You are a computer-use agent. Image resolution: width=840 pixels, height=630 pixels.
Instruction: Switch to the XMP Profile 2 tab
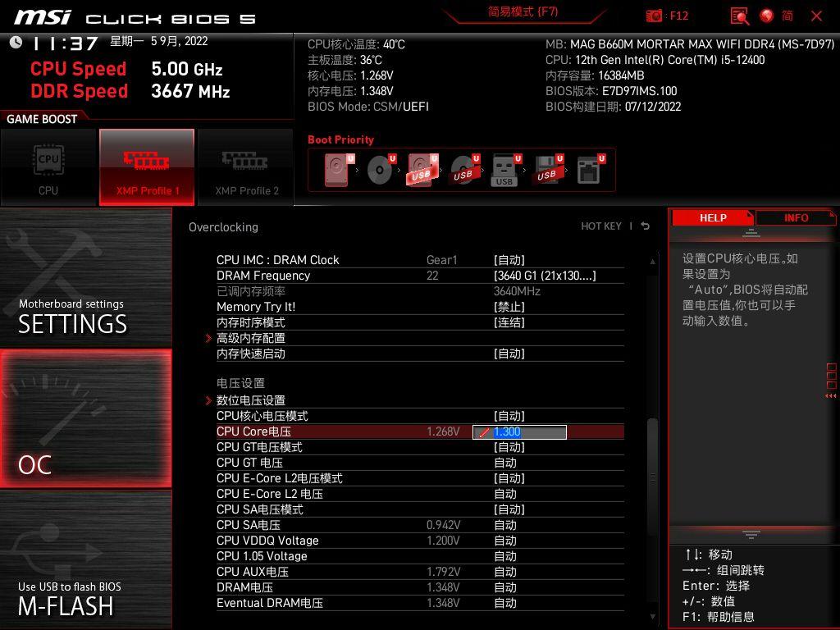click(x=245, y=167)
